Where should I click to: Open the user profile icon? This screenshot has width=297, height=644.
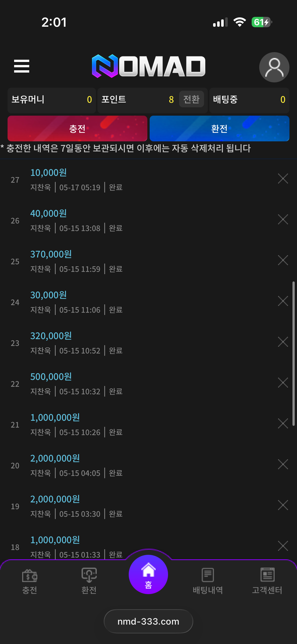pos(274,67)
